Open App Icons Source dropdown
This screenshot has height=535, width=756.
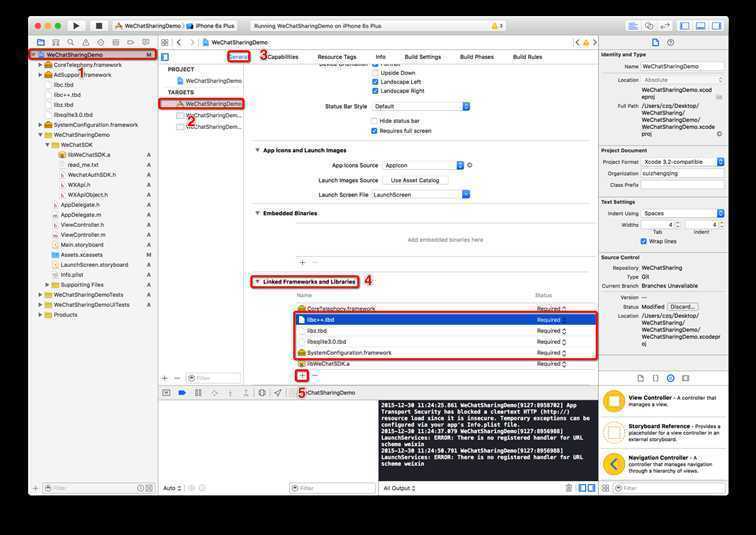[x=423, y=165]
